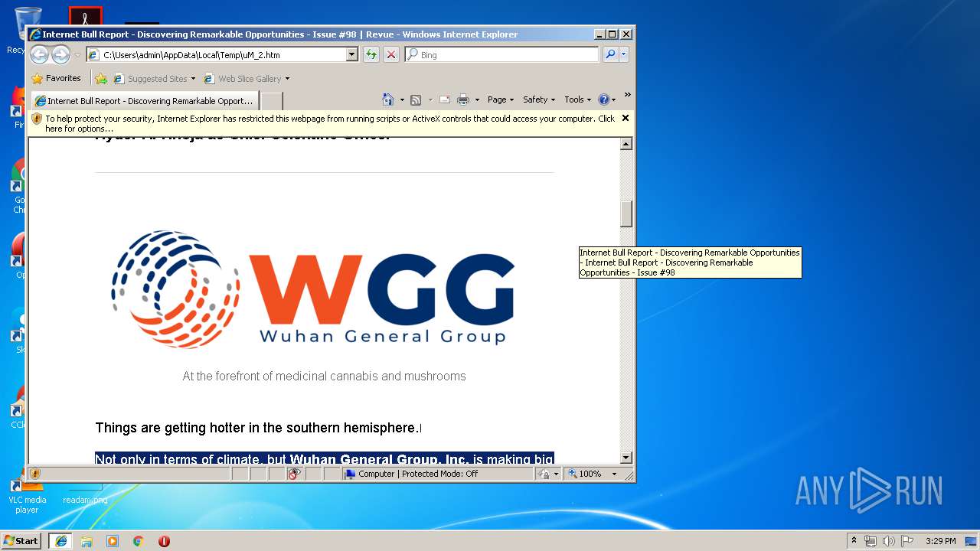
Task: Click the Action Center flag icon
Action: pyautogui.click(x=907, y=541)
